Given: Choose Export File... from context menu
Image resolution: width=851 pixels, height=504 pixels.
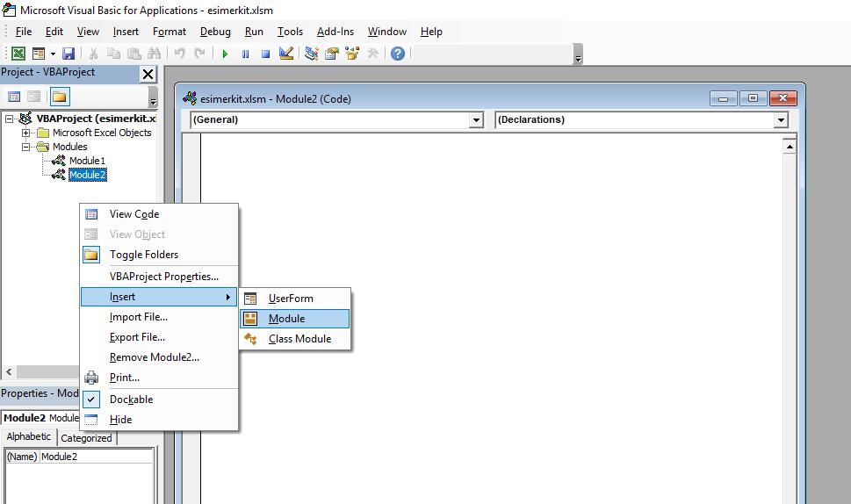Looking at the screenshot, I should click(159, 337).
